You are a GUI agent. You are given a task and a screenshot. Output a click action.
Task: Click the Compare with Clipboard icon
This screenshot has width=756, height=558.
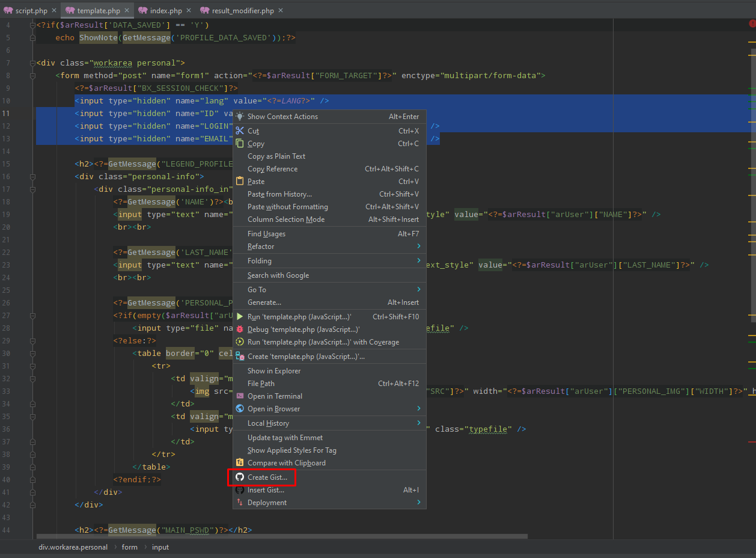(240, 463)
